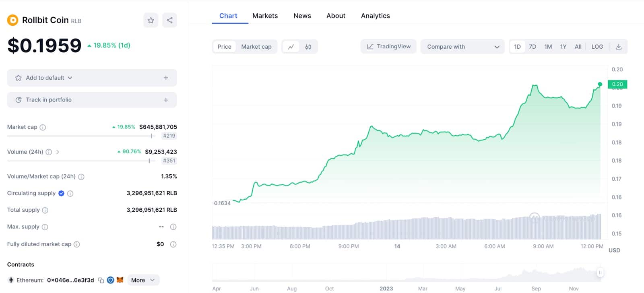Show Max. supply label info icon
The height and width of the screenshot is (293, 644).
(x=45, y=227)
